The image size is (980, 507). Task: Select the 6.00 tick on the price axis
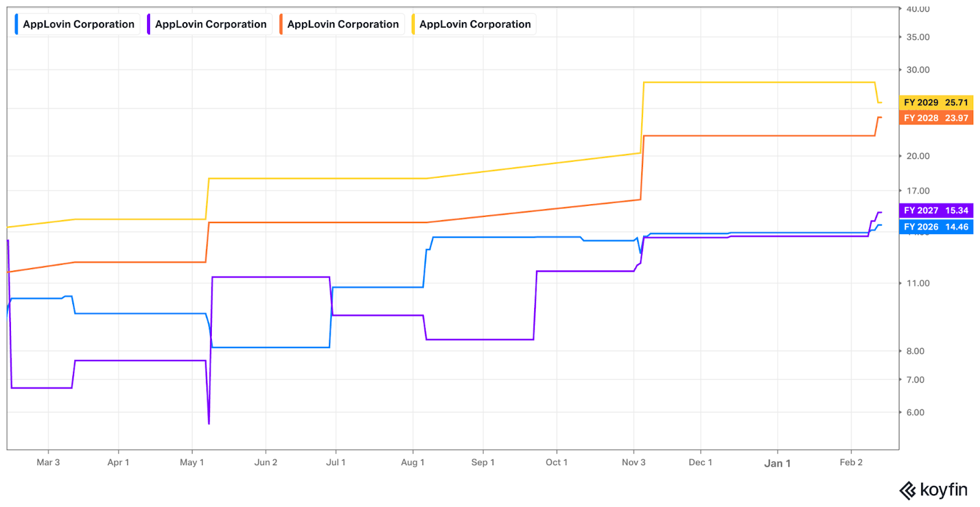point(915,413)
